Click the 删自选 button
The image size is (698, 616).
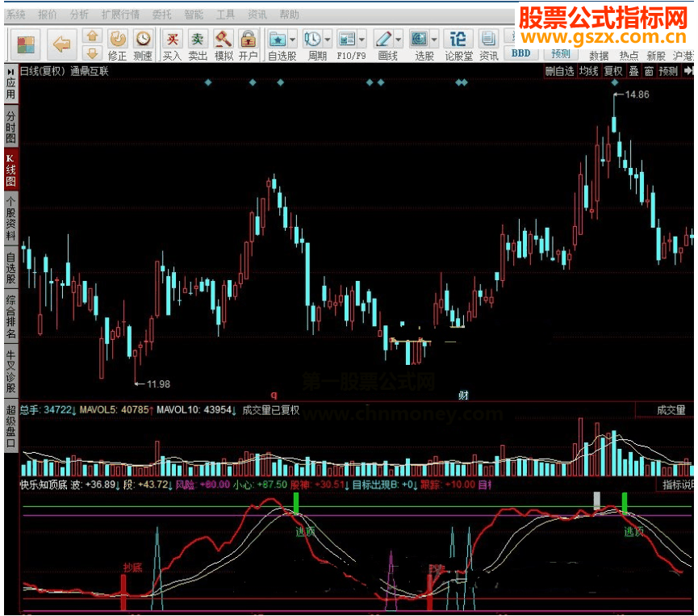(x=560, y=71)
